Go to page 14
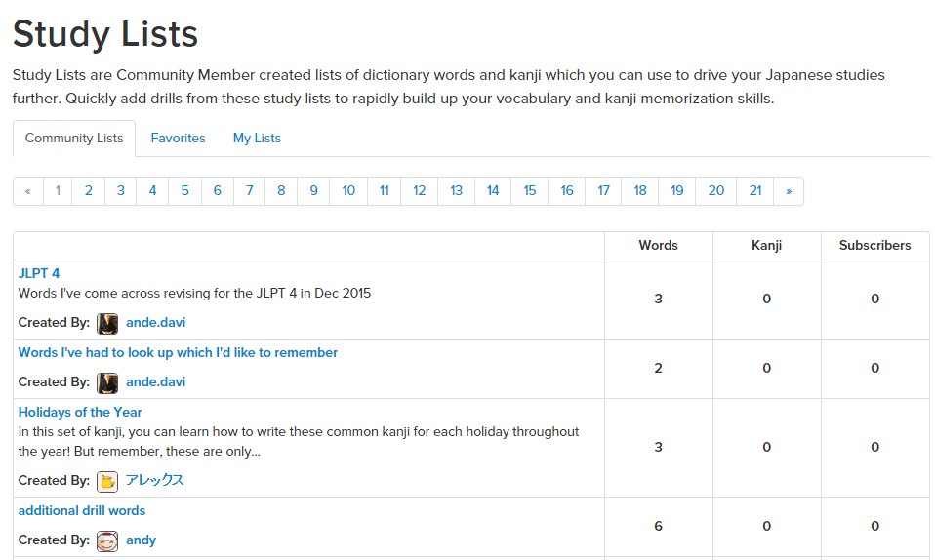Image resolution: width=935 pixels, height=560 pixels. click(493, 191)
